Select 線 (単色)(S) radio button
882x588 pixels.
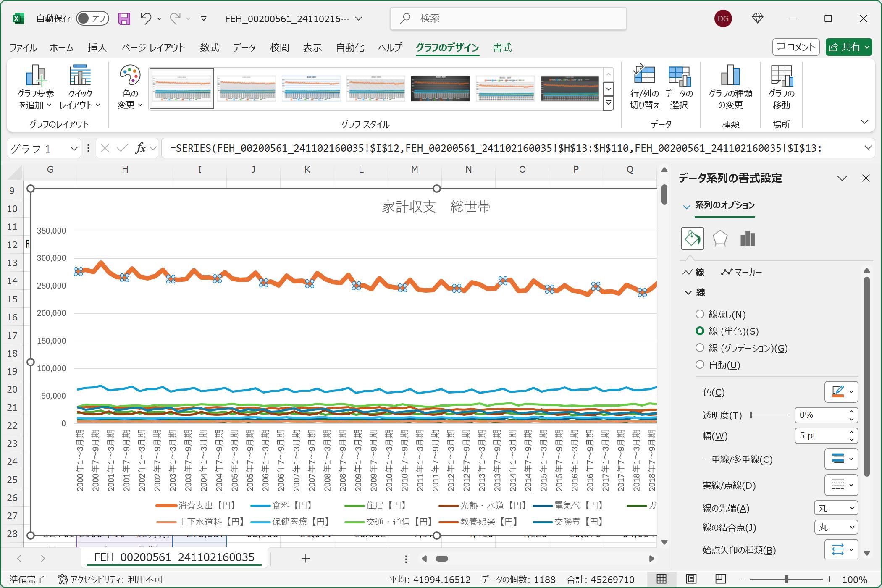700,331
